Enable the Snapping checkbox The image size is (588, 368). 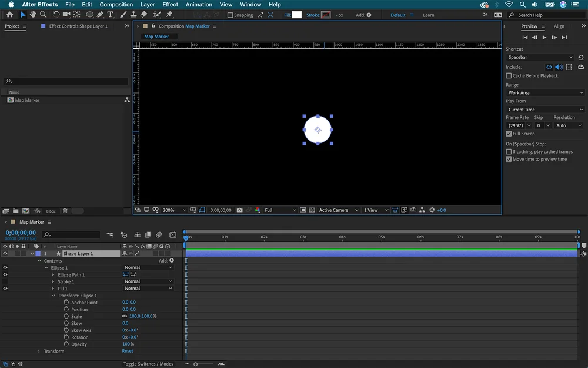click(230, 15)
